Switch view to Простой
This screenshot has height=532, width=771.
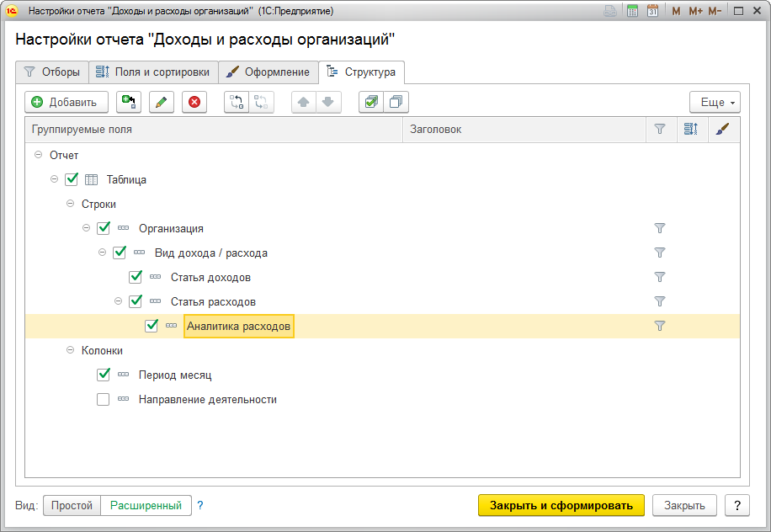72,505
